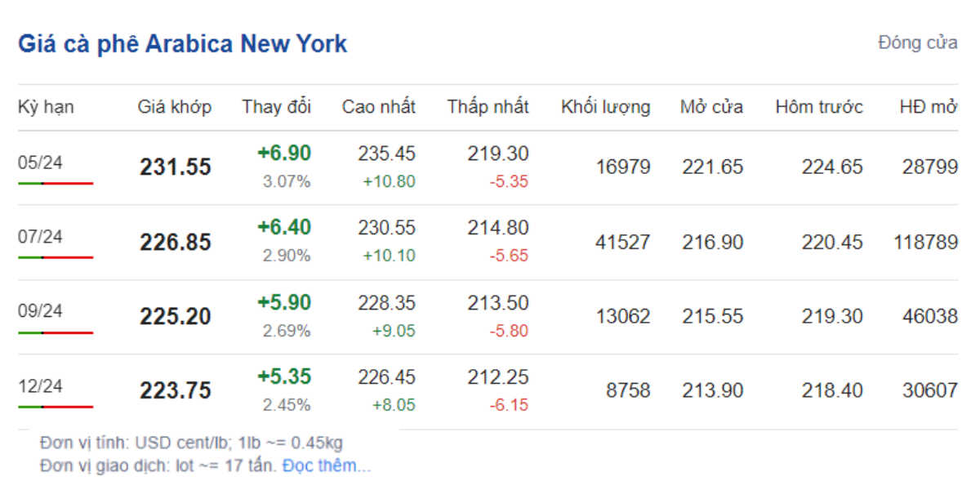Click the 'Cao nhất' column header
This screenshot has height=490, width=980.
click(x=378, y=107)
